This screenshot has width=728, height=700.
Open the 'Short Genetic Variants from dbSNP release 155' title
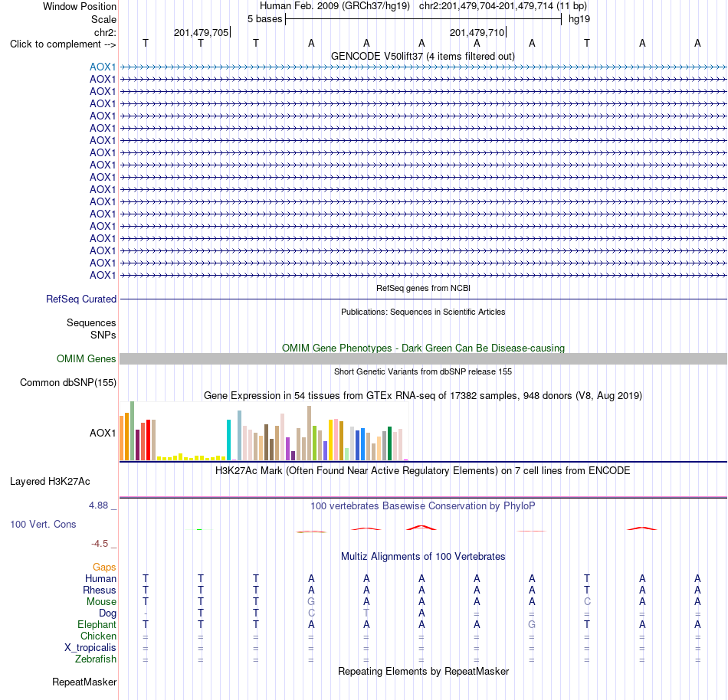[423, 371]
